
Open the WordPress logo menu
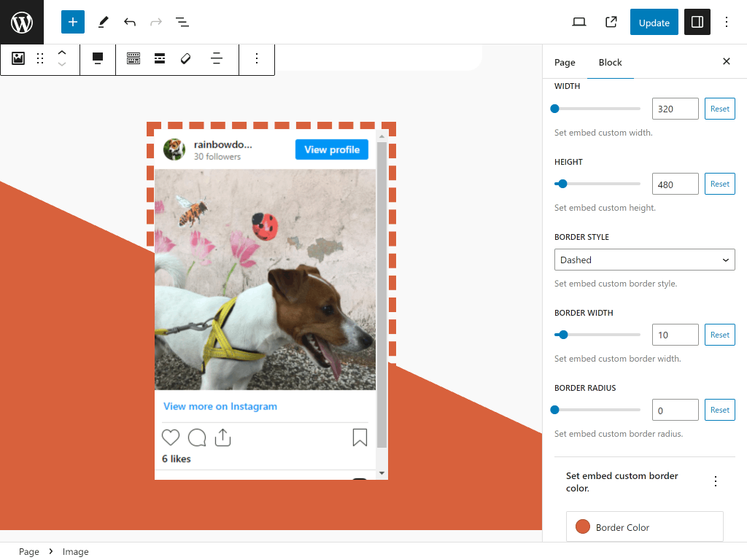pyautogui.click(x=22, y=22)
